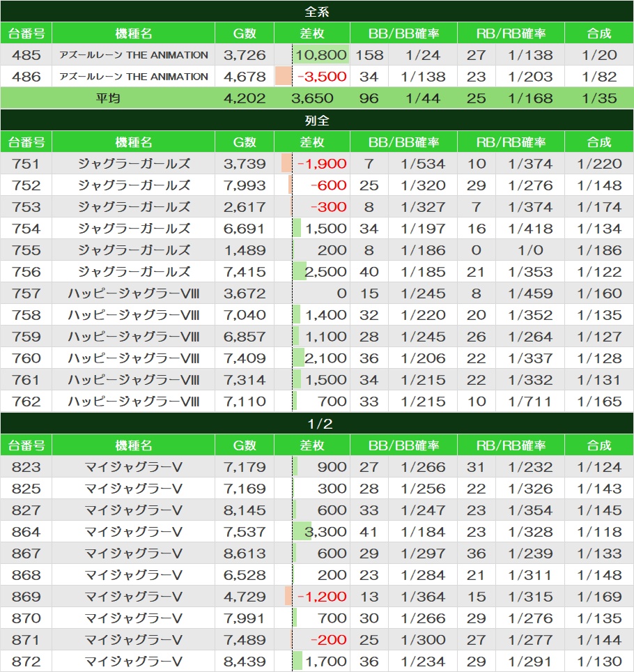Select RB probability 1/264
The image size is (634, 672).
point(530,337)
